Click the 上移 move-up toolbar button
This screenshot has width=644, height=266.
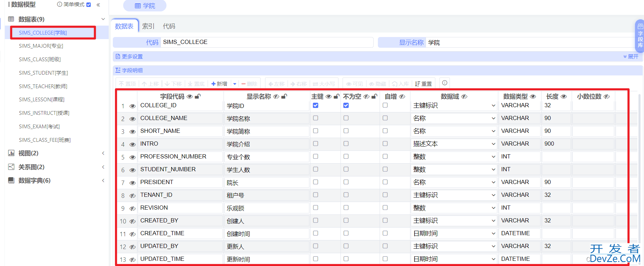pos(150,84)
